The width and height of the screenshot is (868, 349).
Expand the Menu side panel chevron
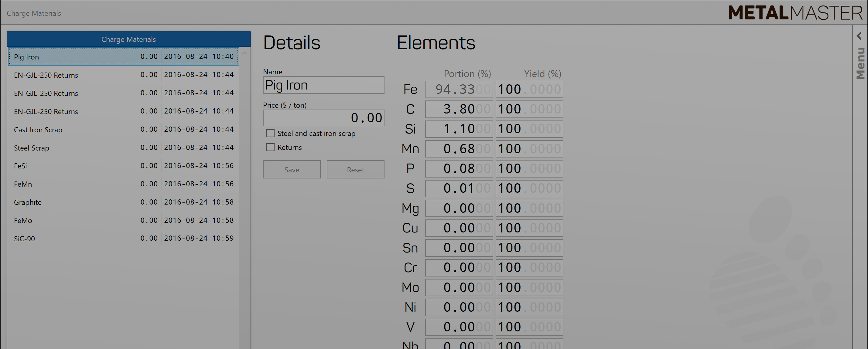click(859, 36)
